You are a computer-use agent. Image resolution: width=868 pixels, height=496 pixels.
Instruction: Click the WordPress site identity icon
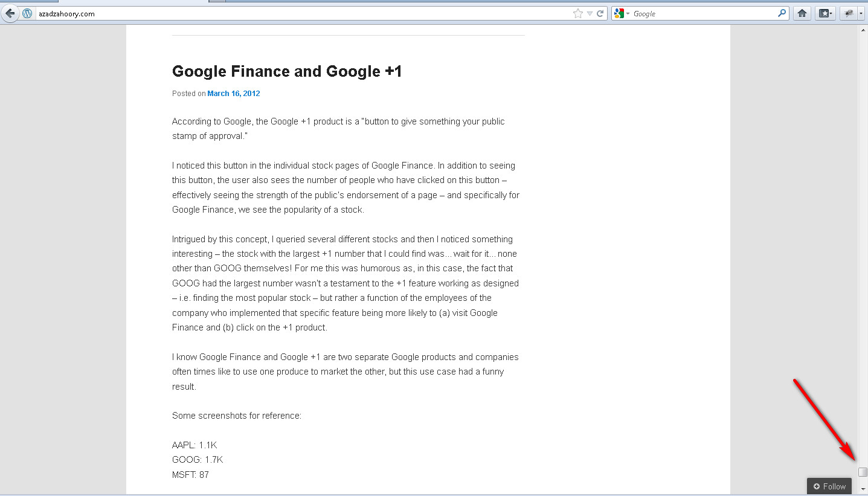pyautogui.click(x=27, y=13)
